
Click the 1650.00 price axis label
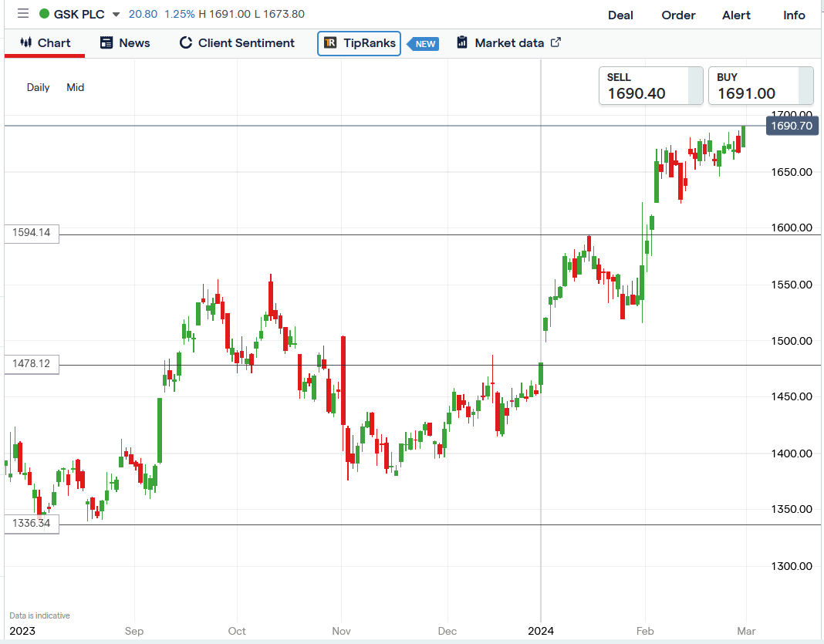pos(792,172)
